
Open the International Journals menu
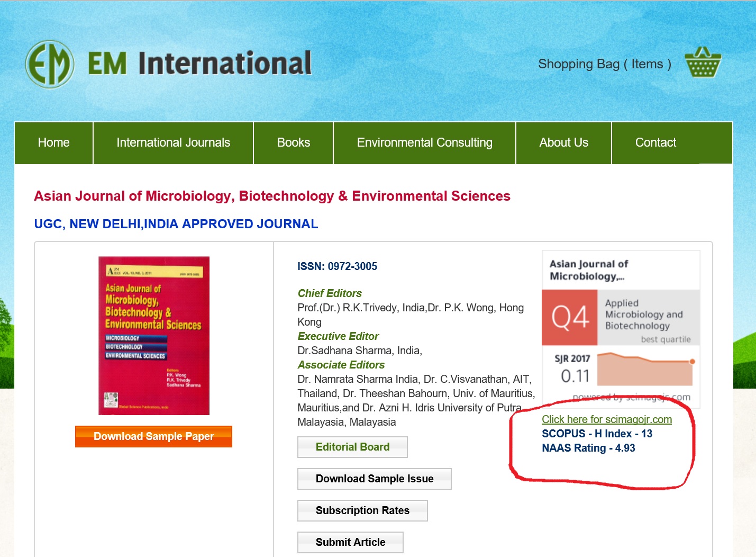click(x=173, y=143)
